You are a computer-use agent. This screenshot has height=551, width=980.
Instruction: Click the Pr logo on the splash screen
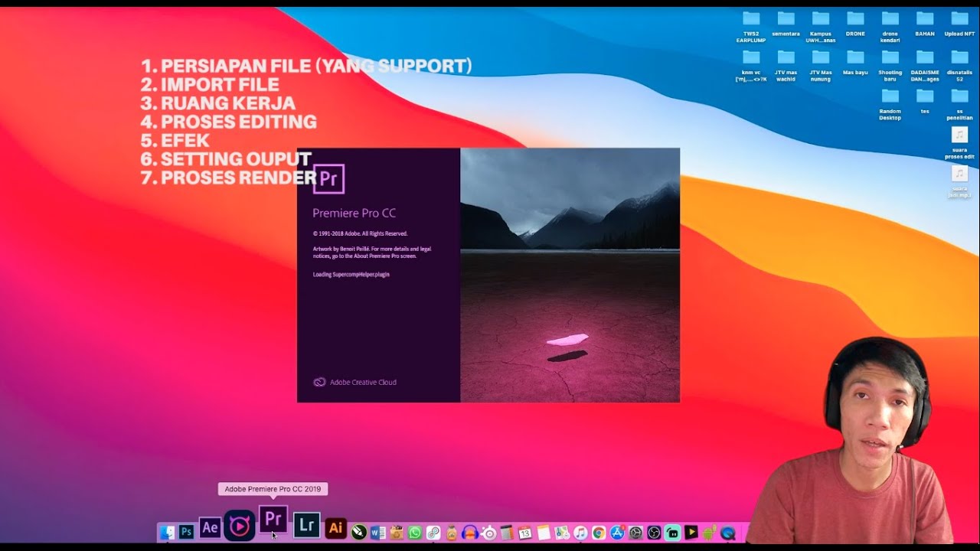[328, 179]
